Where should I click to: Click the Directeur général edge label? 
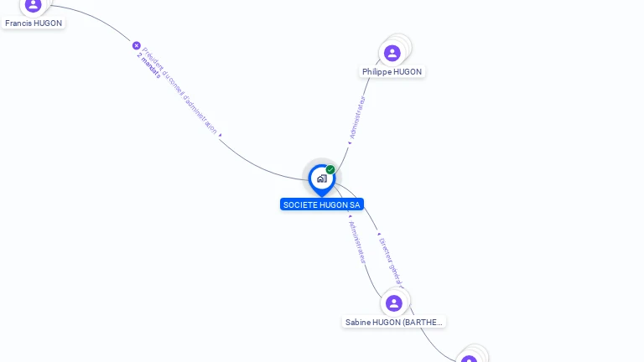point(391,261)
